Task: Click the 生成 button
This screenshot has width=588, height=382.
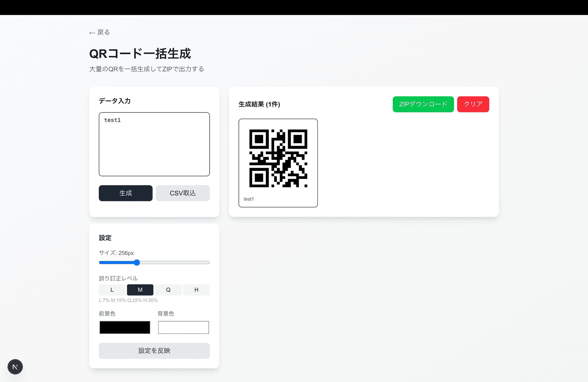Action: pos(125,193)
